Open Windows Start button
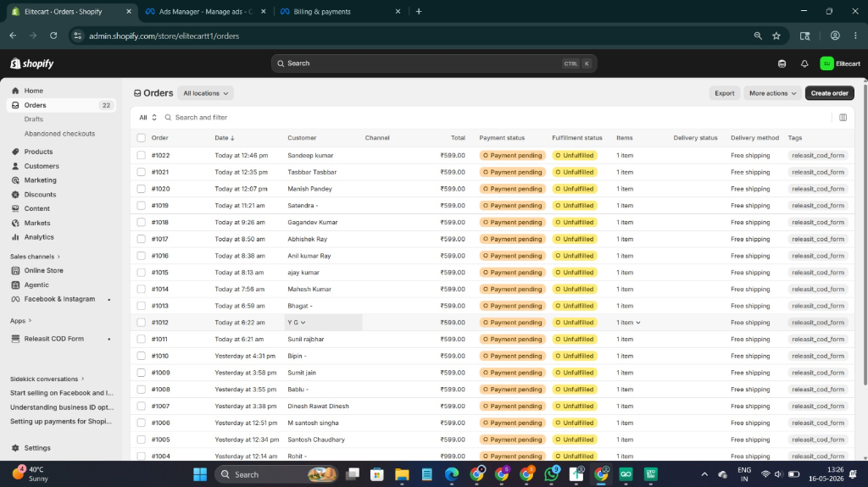This screenshot has width=868, height=487. (200, 474)
